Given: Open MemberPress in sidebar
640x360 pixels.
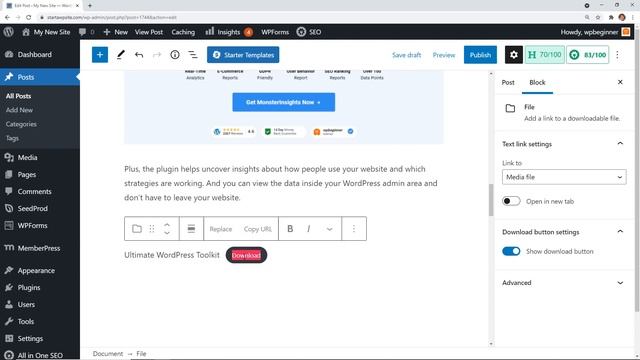Looking at the screenshot, I should 40,248.
